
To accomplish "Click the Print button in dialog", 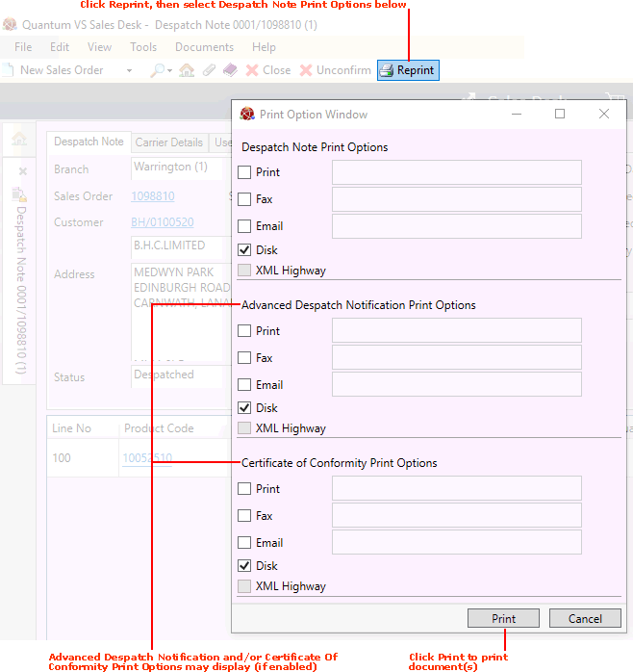I will [x=503, y=618].
